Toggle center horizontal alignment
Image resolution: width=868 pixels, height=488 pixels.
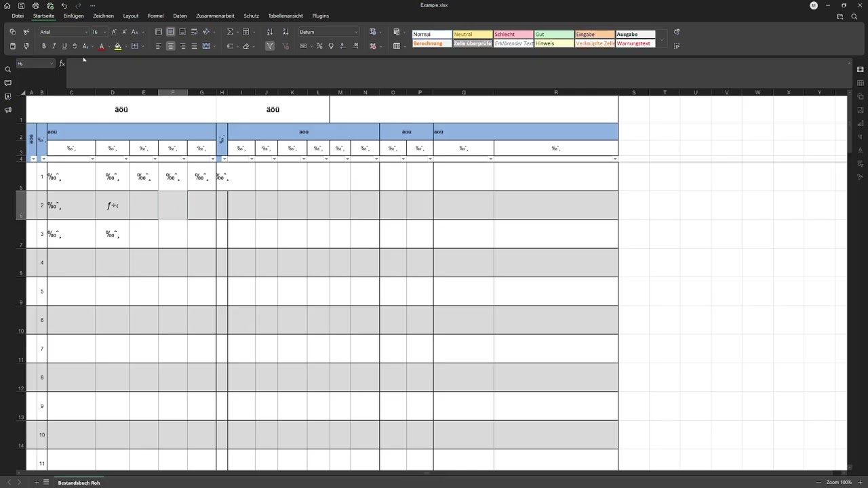pos(170,46)
